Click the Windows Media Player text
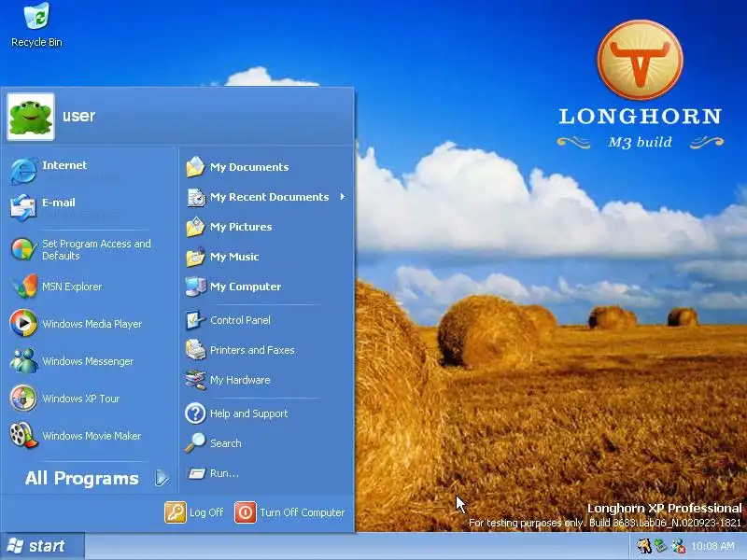 (92, 324)
